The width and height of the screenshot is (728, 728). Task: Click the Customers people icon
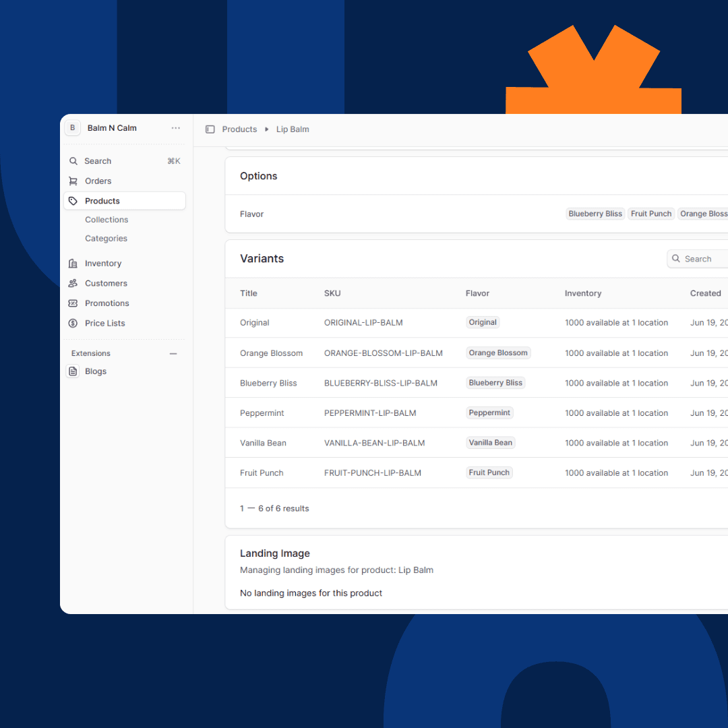(73, 284)
